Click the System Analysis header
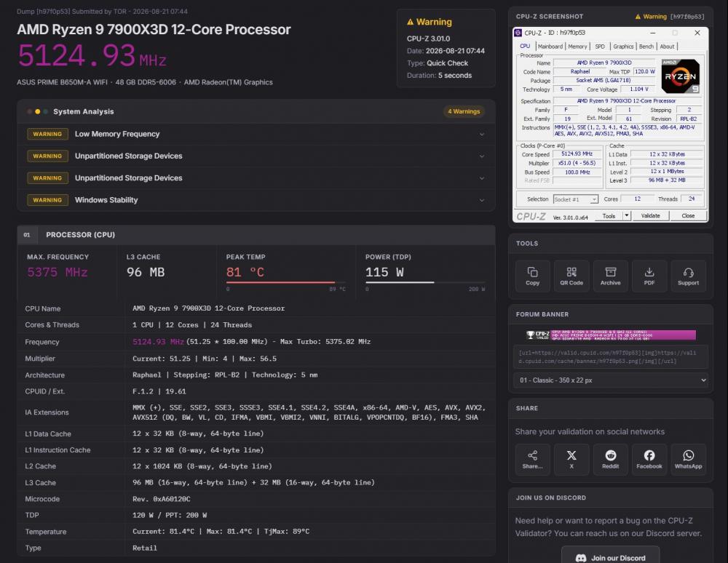The height and width of the screenshot is (563, 728). 256,111
